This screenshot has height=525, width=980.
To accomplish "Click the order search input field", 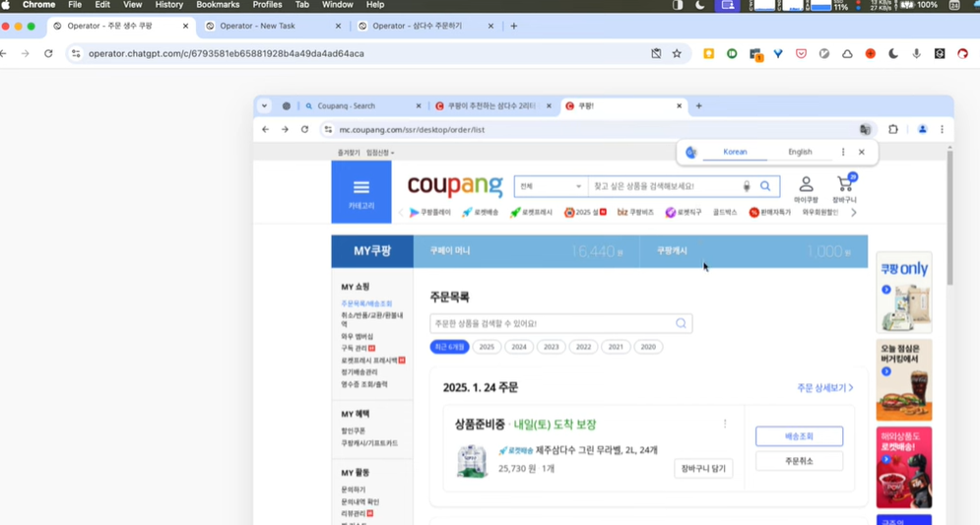I will click(552, 323).
